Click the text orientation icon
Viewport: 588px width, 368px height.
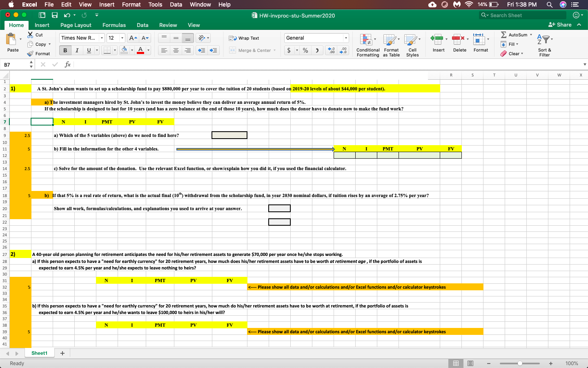pos(202,38)
